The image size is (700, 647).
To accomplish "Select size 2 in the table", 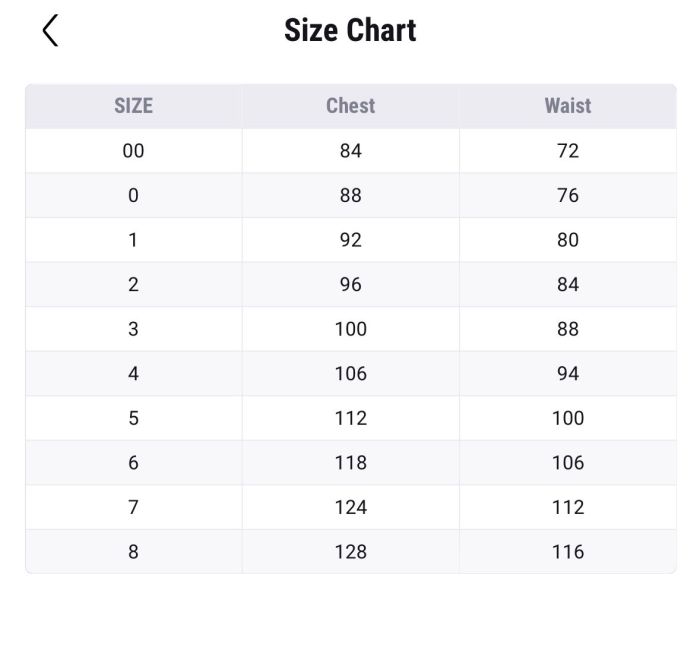I will (x=133, y=285).
